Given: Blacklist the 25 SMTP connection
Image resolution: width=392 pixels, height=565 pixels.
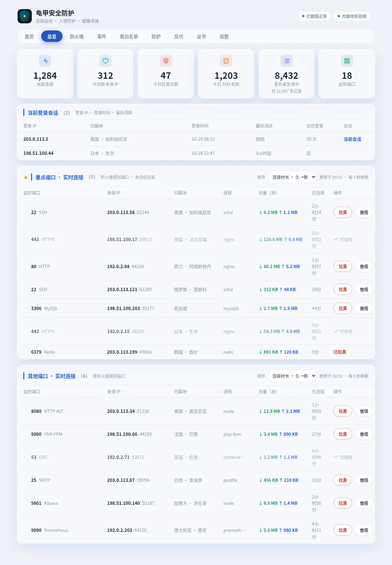Looking at the screenshot, I should [343, 480].
